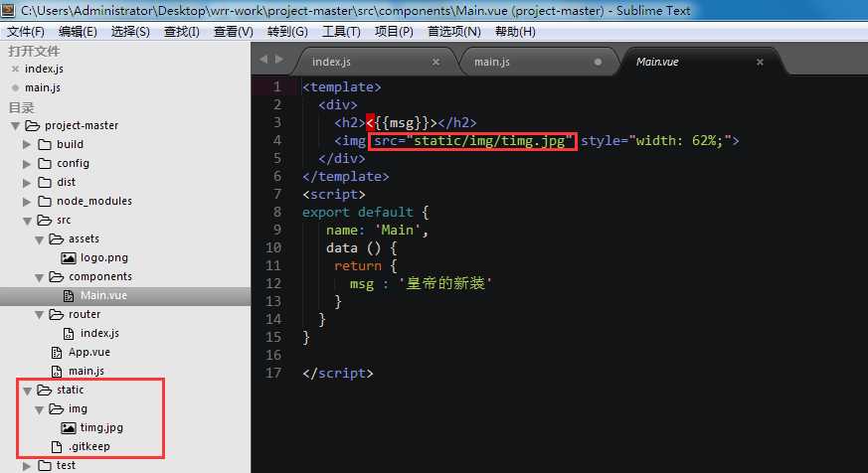
Task: Place cursor in the src="static/img/timg.jpg" attribute
Action: pos(472,141)
